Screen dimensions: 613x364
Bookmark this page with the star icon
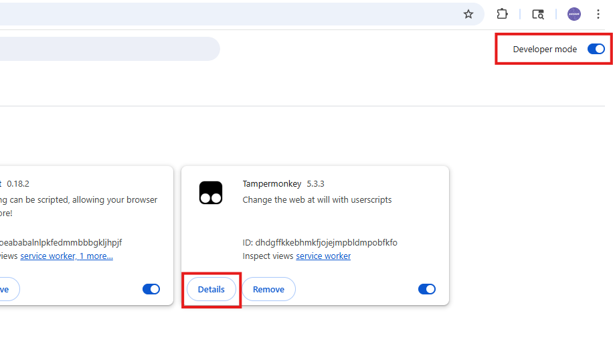(468, 15)
